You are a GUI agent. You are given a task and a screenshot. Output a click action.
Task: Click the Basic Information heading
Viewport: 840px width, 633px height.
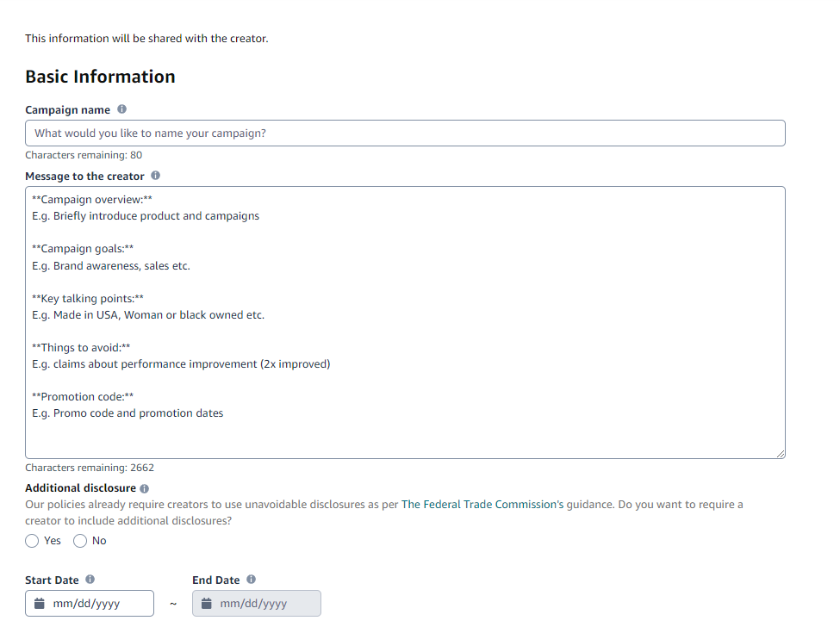pos(100,77)
